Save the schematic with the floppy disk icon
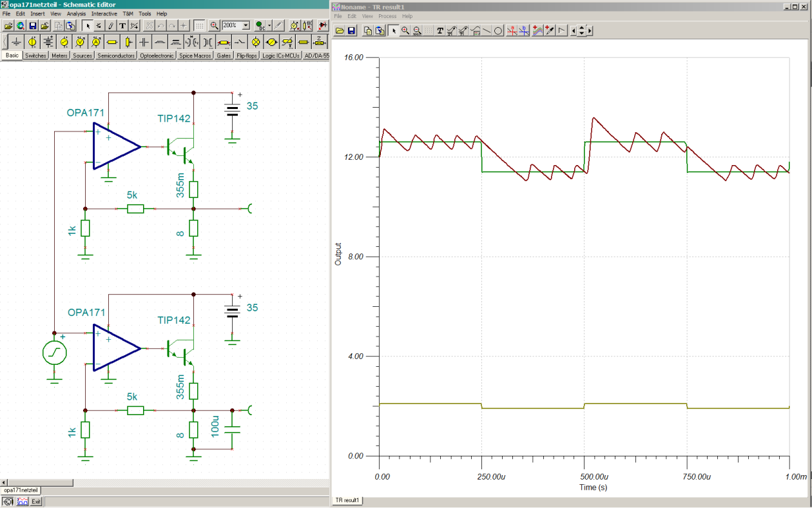Viewport: 812px width, 508px height. tap(32, 26)
